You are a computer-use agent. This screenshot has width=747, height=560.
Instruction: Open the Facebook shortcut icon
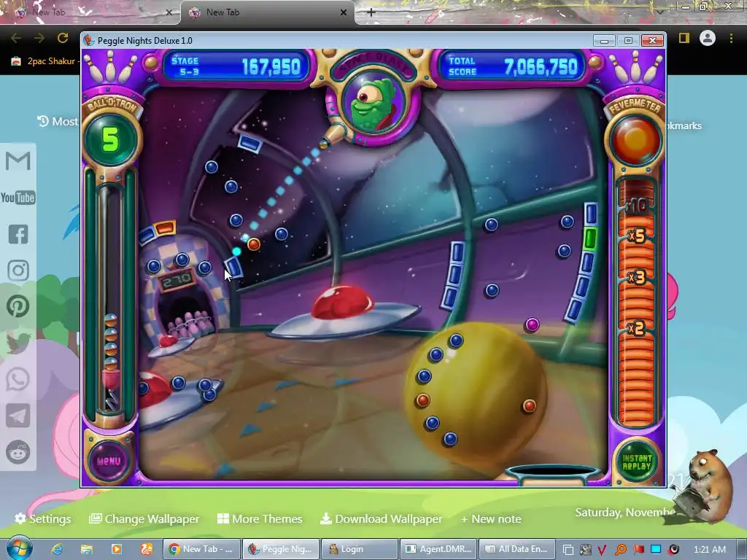click(x=18, y=234)
